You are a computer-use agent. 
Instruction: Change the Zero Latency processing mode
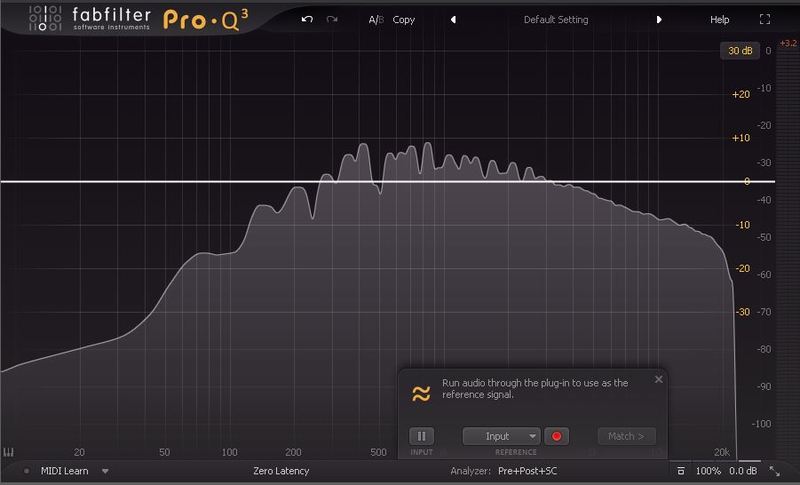click(x=281, y=471)
